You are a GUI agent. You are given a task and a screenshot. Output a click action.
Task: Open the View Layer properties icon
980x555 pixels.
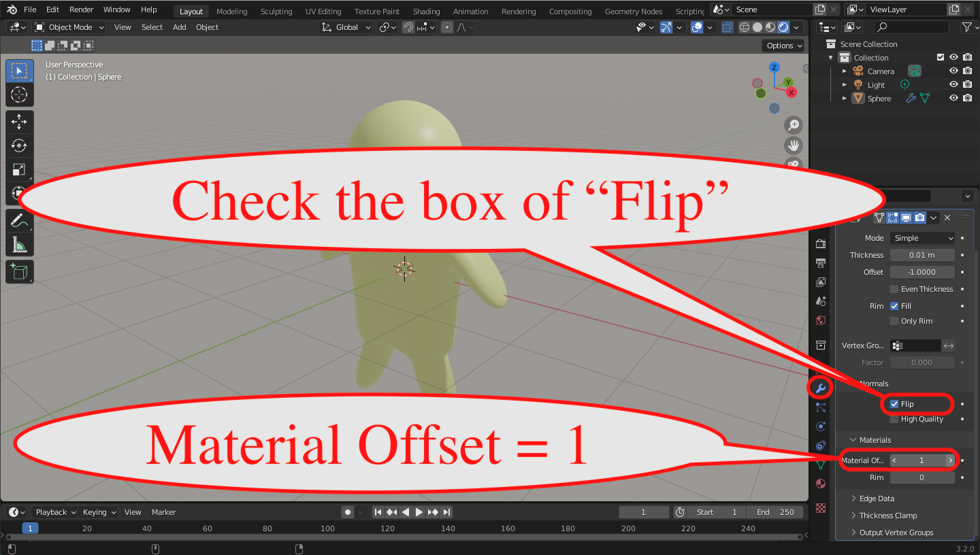click(821, 282)
